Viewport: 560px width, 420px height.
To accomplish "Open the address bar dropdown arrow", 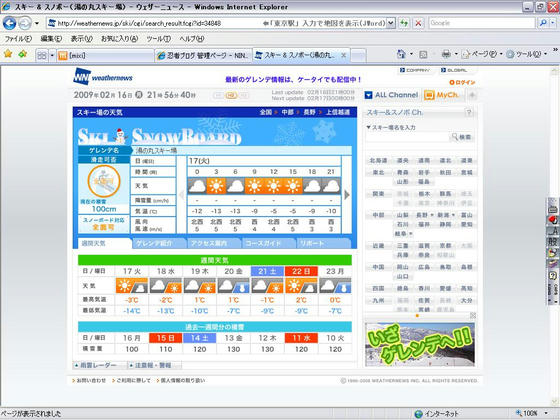I will [391, 23].
